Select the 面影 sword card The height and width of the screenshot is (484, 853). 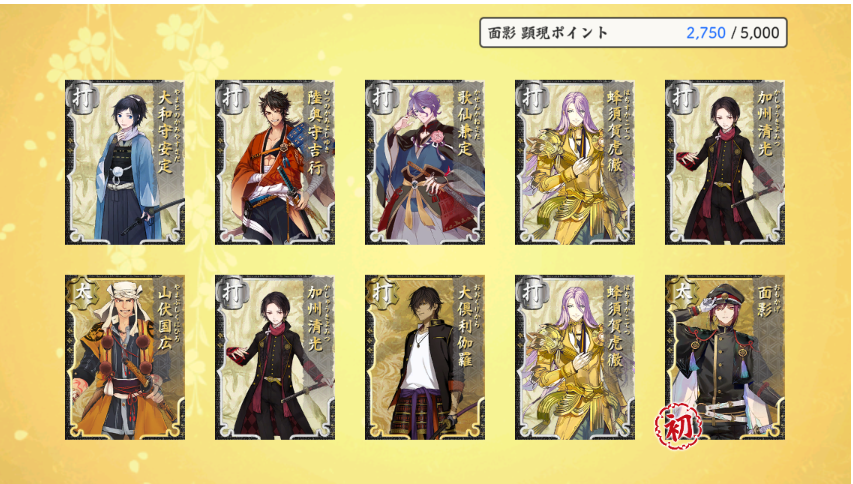pos(725,357)
